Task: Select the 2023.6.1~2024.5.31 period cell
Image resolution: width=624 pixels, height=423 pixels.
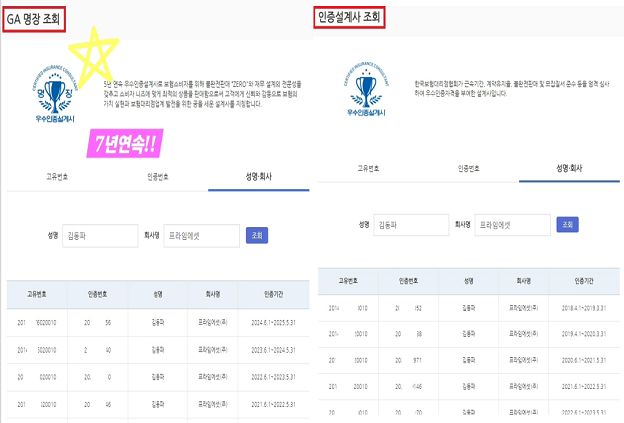Action: click(273, 350)
